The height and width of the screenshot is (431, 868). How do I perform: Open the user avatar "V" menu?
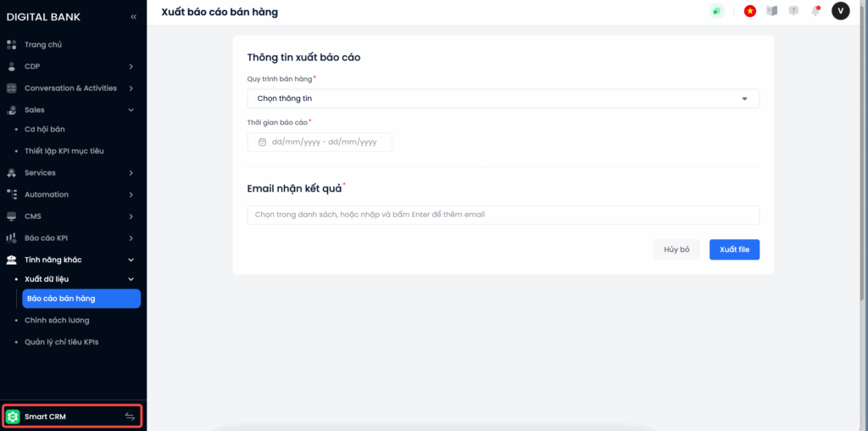[840, 11]
